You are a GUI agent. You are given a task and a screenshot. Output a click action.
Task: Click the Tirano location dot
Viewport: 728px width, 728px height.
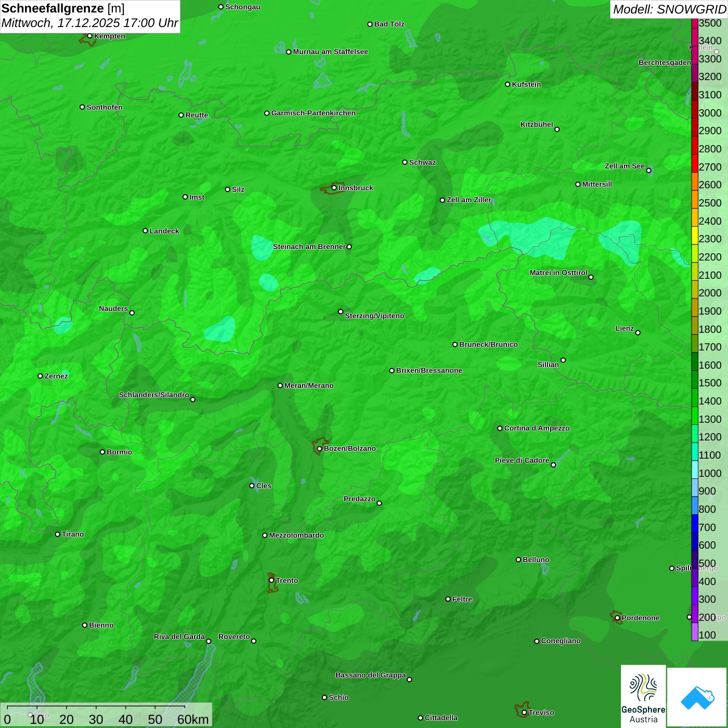click(58, 534)
